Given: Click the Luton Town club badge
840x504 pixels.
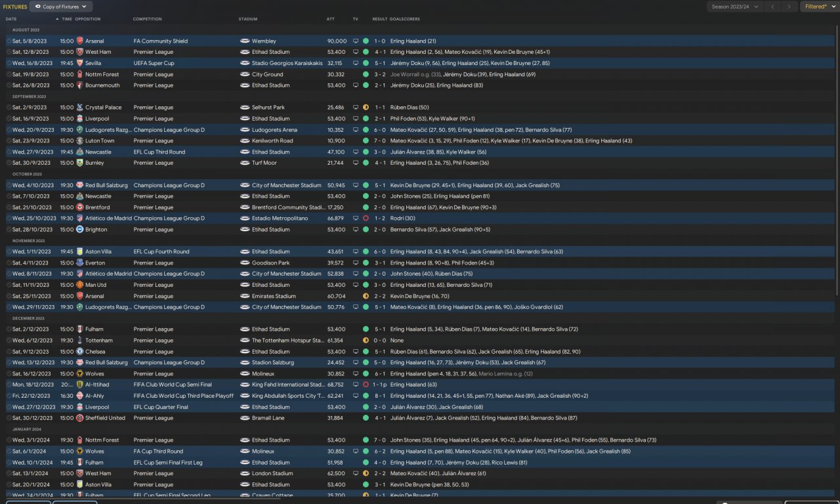Looking at the screenshot, I should (79, 140).
